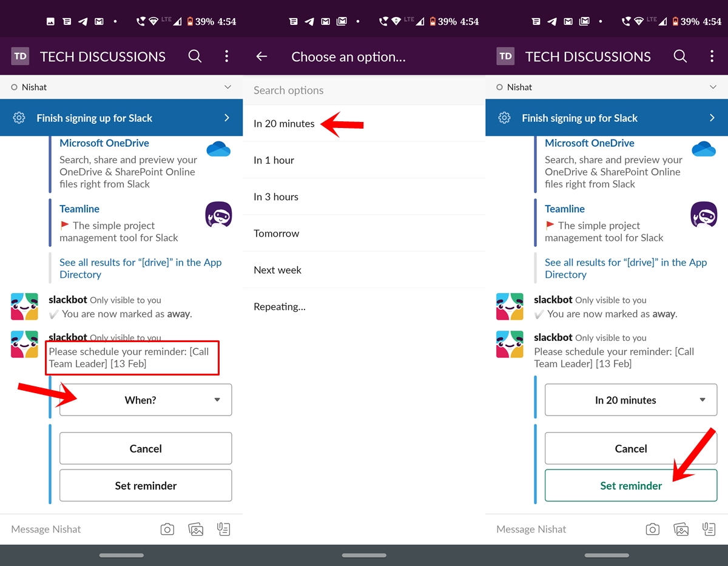Tap search icon in right screen header
The width and height of the screenshot is (728, 566).
click(x=680, y=56)
